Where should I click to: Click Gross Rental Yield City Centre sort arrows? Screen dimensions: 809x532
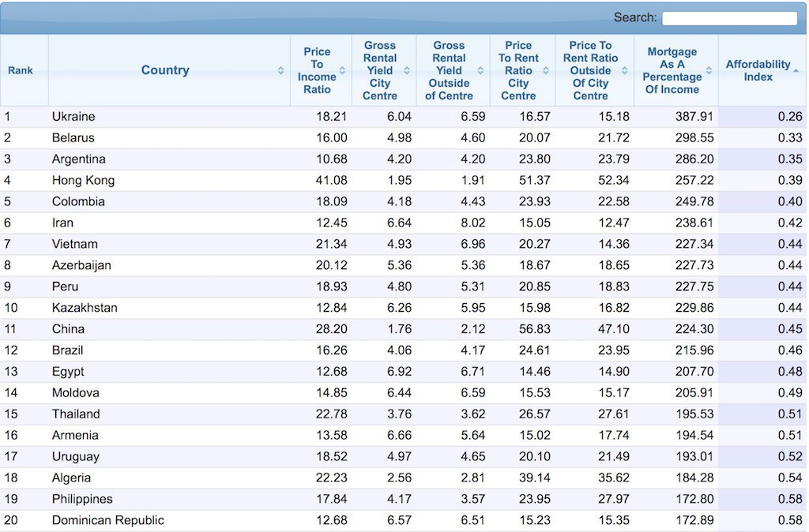tap(407, 70)
